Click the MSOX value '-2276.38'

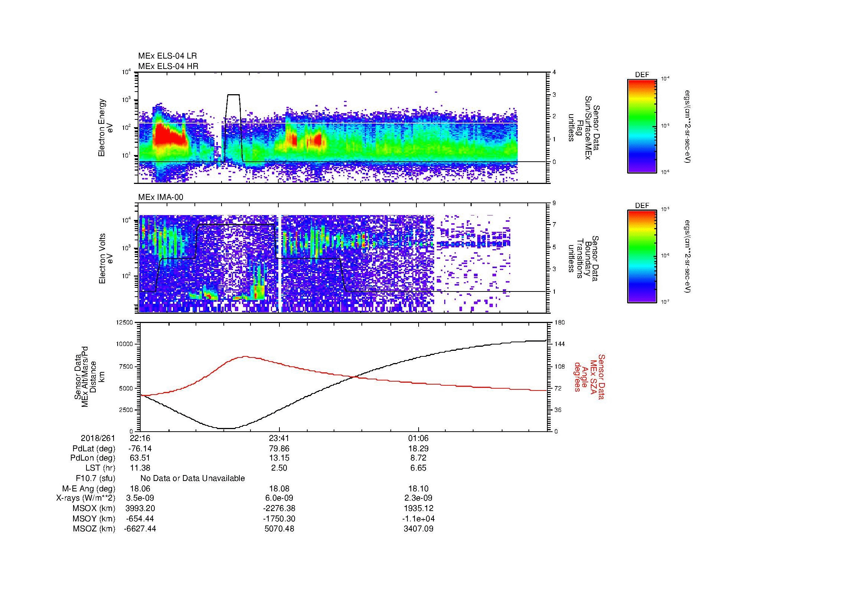click(x=279, y=508)
